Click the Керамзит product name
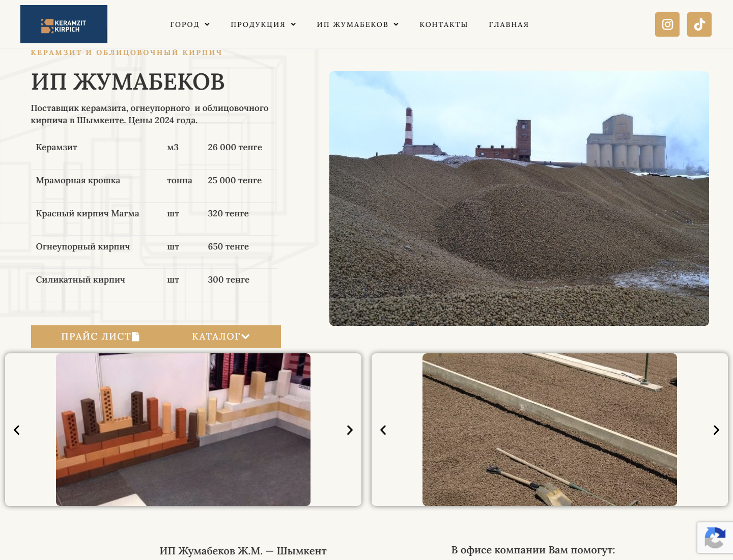 (x=57, y=147)
